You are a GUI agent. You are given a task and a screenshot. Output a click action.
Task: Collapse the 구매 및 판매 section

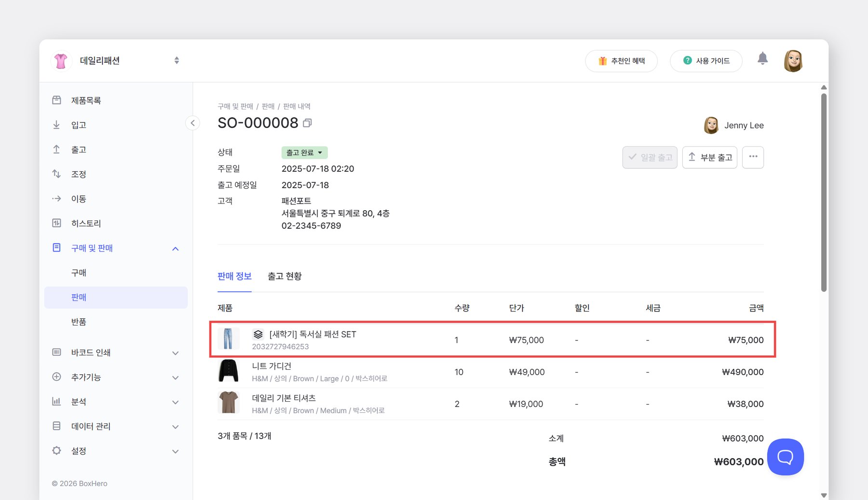tap(175, 248)
